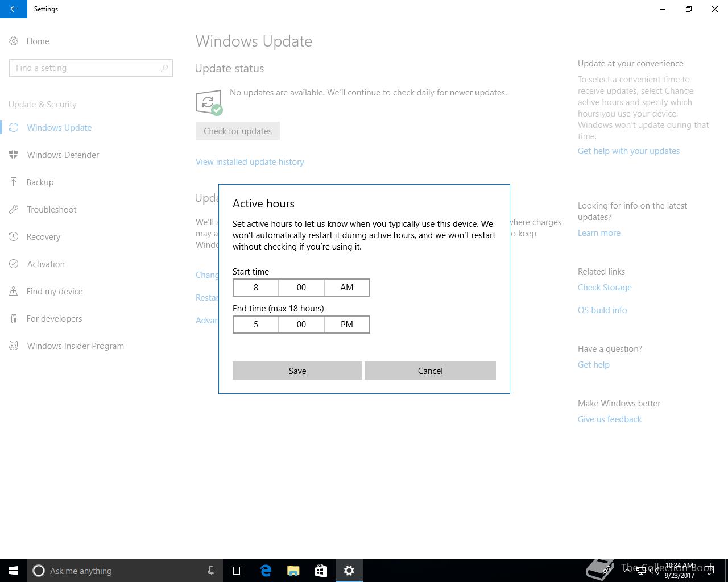Click the Ask me anything search box
This screenshot has height=582, width=728.
125,571
